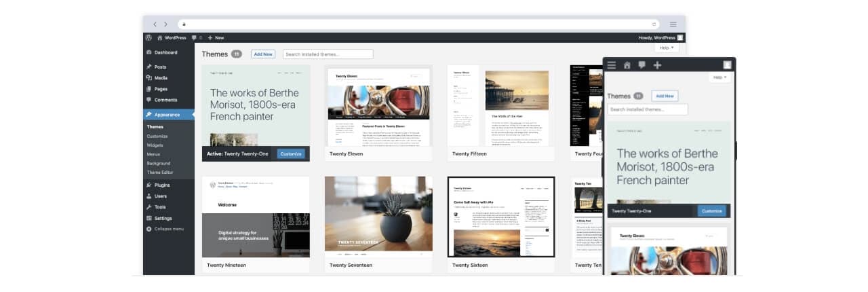Click the browser back arrow
Viewport: 868px width, 292px height.
click(155, 24)
